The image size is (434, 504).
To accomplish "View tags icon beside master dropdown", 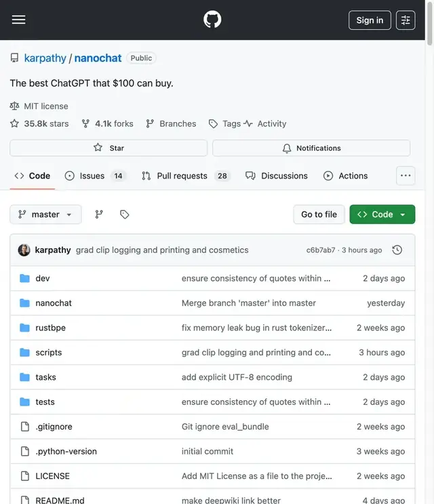I will 124,214.
